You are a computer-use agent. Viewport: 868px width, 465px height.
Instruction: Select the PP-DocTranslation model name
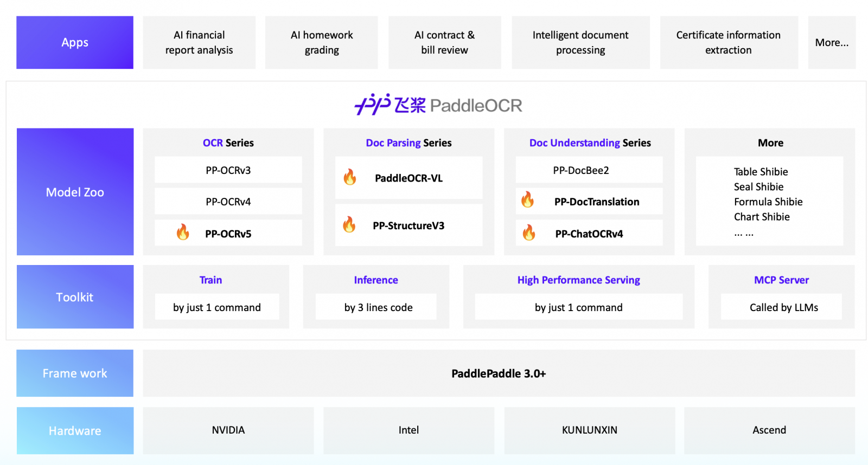click(x=597, y=202)
